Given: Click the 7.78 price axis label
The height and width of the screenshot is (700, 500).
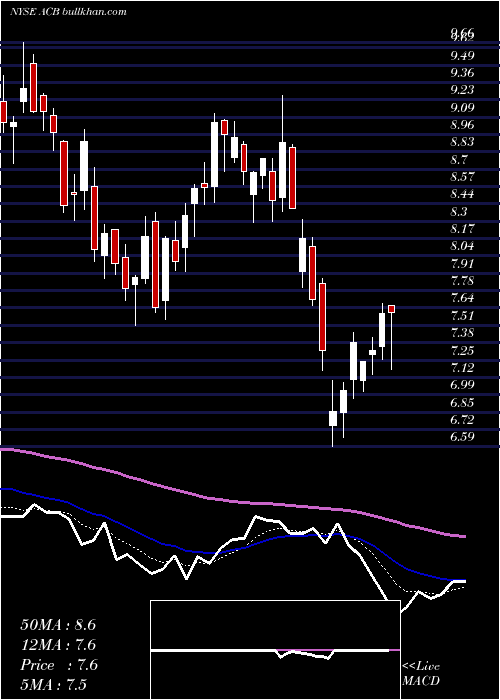Looking at the screenshot, I should coord(462,281).
